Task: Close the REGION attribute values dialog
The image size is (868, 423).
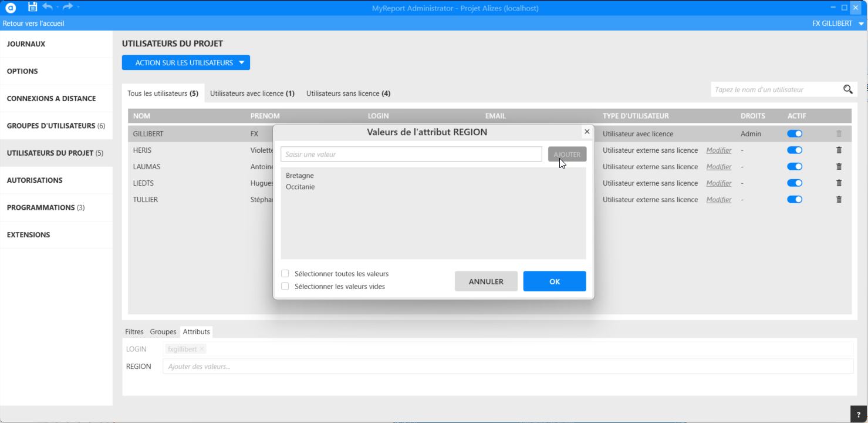Action: pos(587,132)
